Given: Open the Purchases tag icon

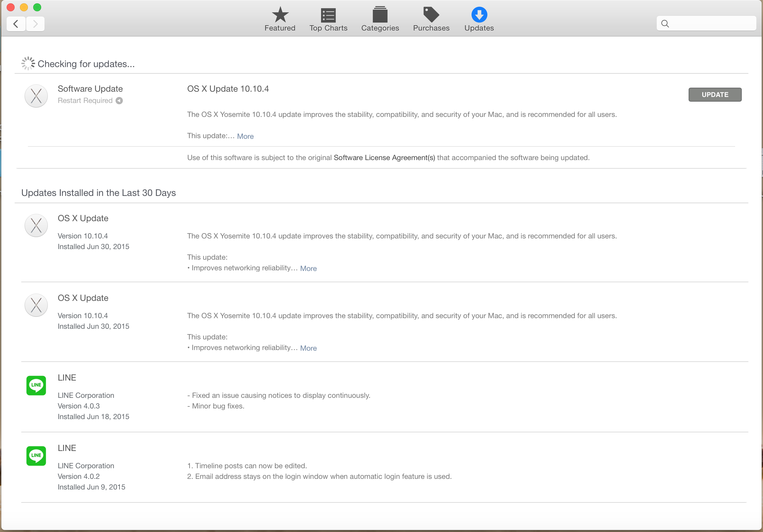Looking at the screenshot, I should pos(431,15).
